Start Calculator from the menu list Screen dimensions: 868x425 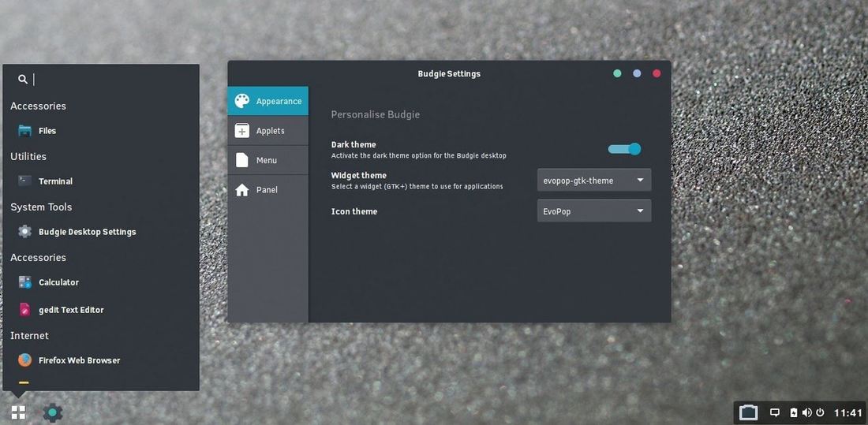101,282
